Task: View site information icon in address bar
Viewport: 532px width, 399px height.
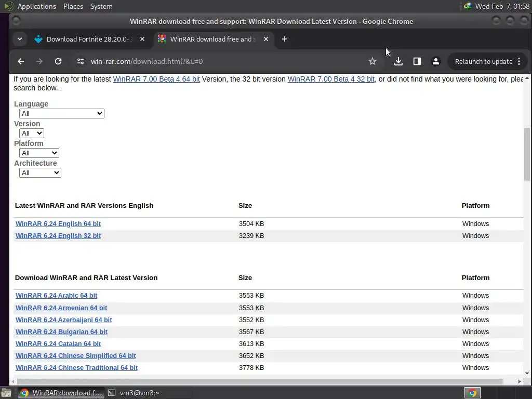Action: (81, 61)
